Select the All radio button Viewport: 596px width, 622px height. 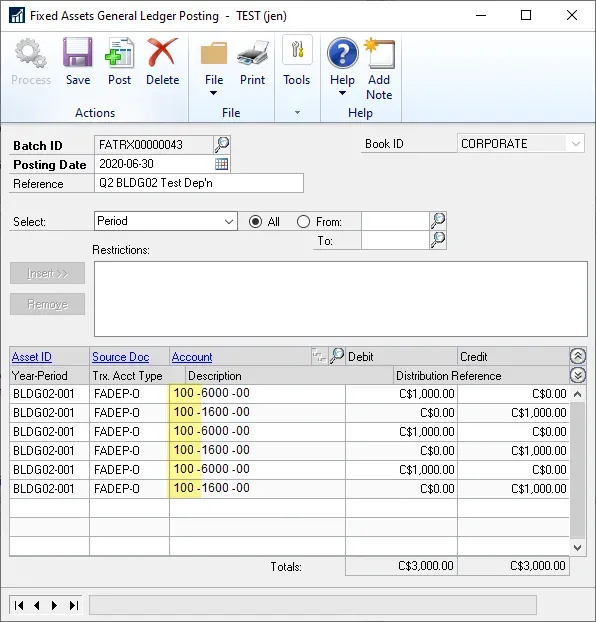pos(255,221)
